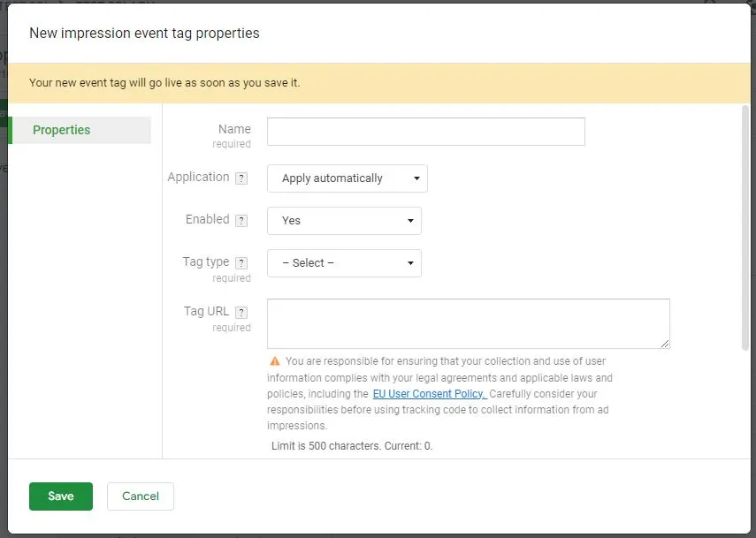Screen dimensions: 756x538
Task: Open the EU User Consent Policy link
Action: pyautogui.click(x=430, y=393)
